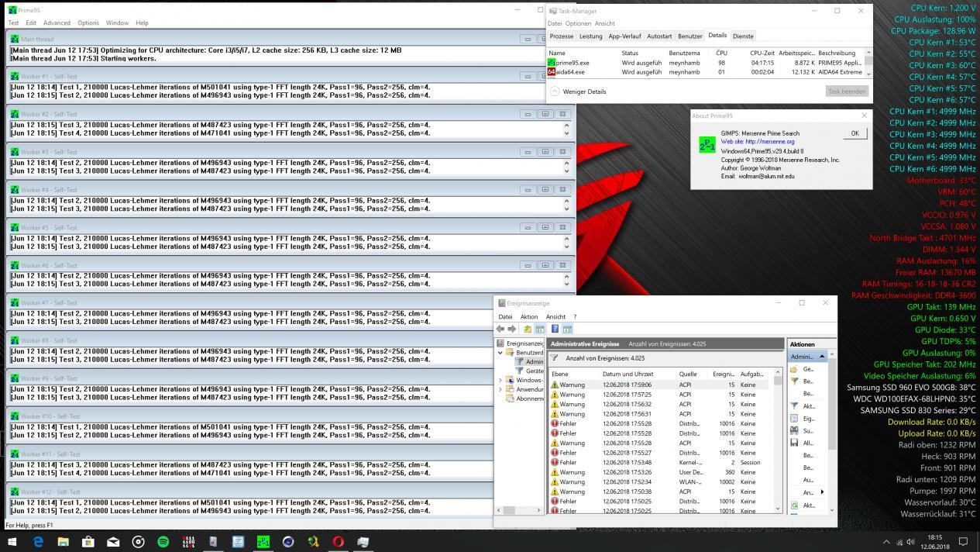
Task: Open the Advanced menu in Prime95
Action: click(57, 22)
